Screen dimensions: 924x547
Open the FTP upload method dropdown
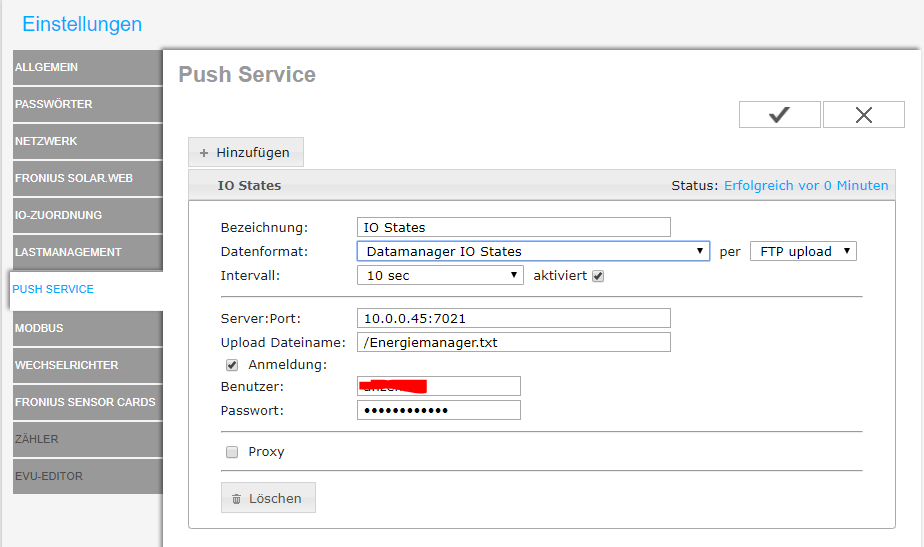[803, 251]
